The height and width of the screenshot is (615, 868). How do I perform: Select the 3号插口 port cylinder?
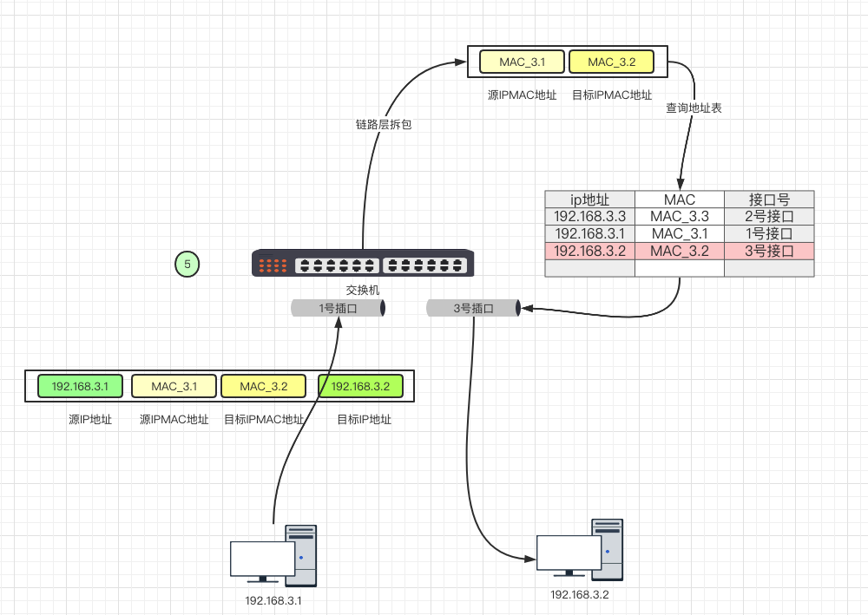pos(473,308)
